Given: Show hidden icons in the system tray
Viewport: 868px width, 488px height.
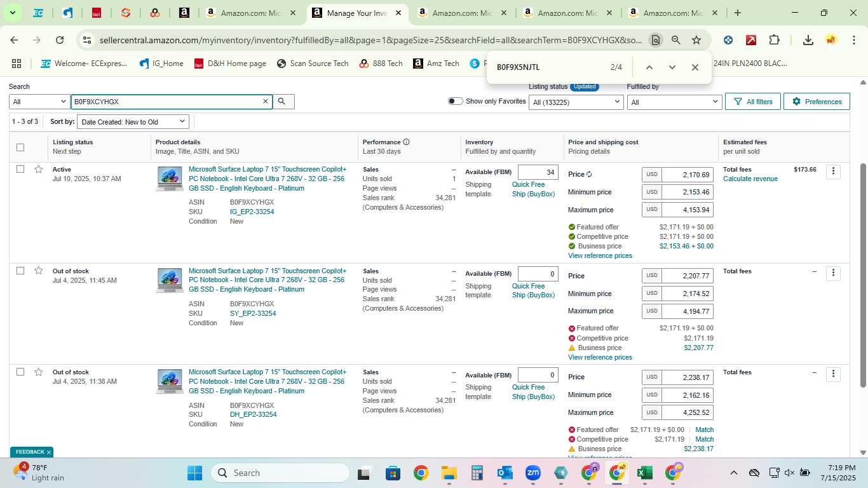Looking at the screenshot, I should pyautogui.click(x=733, y=473).
